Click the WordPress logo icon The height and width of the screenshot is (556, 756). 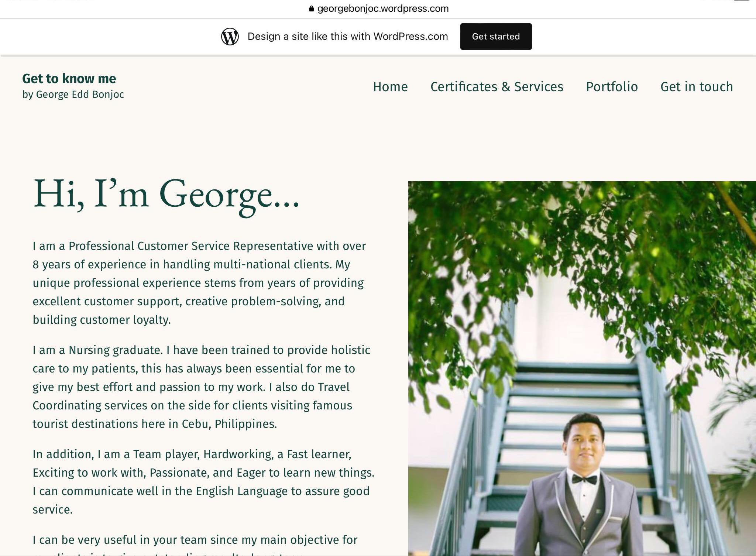coord(230,37)
